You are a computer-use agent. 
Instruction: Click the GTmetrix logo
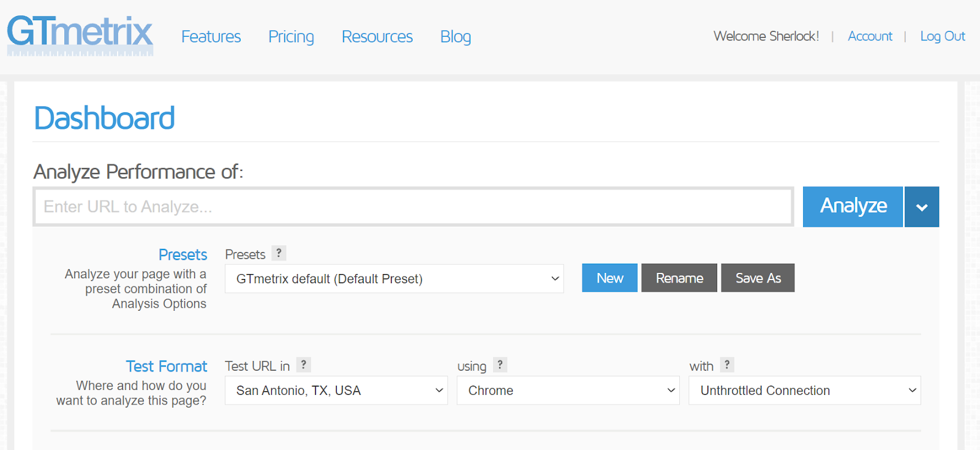(x=80, y=36)
